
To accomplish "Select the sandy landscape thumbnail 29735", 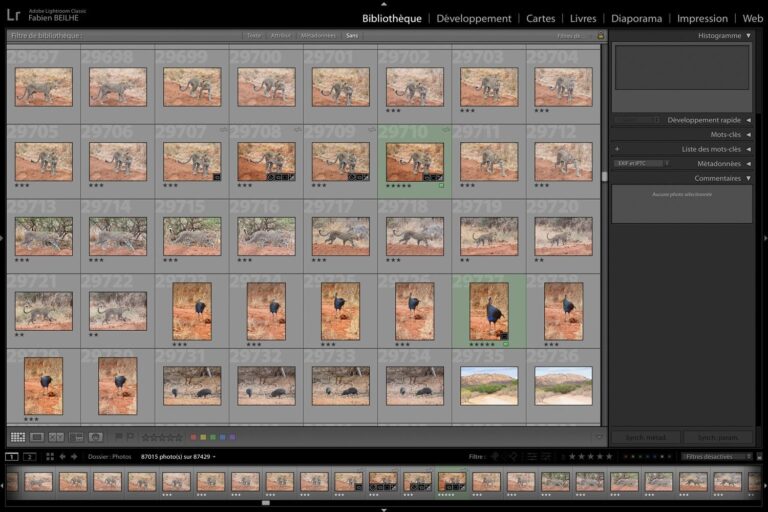I will [x=489, y=385].
